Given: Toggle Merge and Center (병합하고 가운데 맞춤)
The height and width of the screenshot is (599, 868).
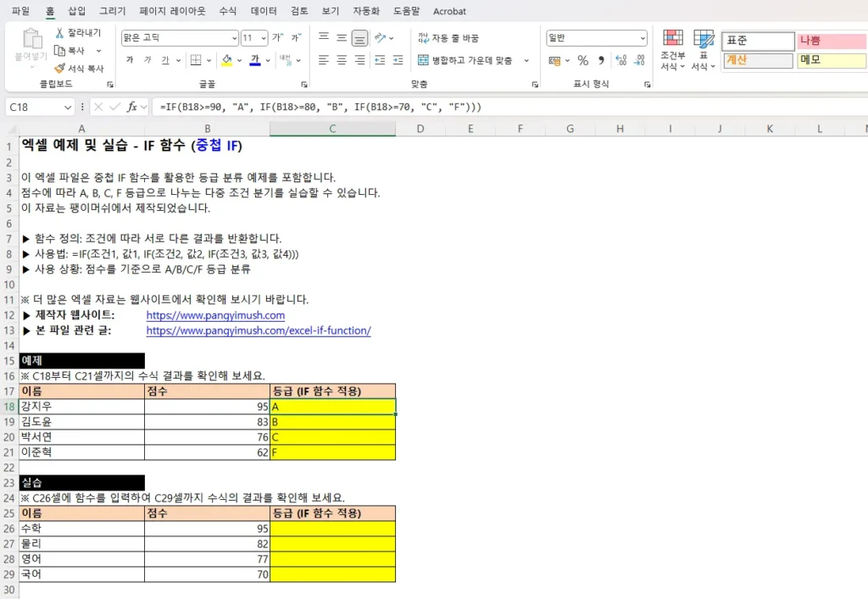Looking at the screenshot, I should coord(465,60).
